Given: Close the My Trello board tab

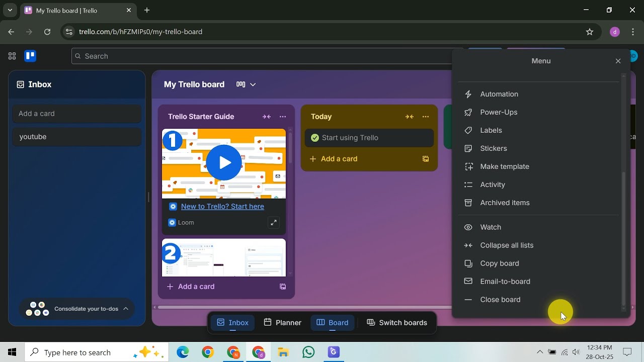Looking at the screenshot, I should tap(129, 10).
